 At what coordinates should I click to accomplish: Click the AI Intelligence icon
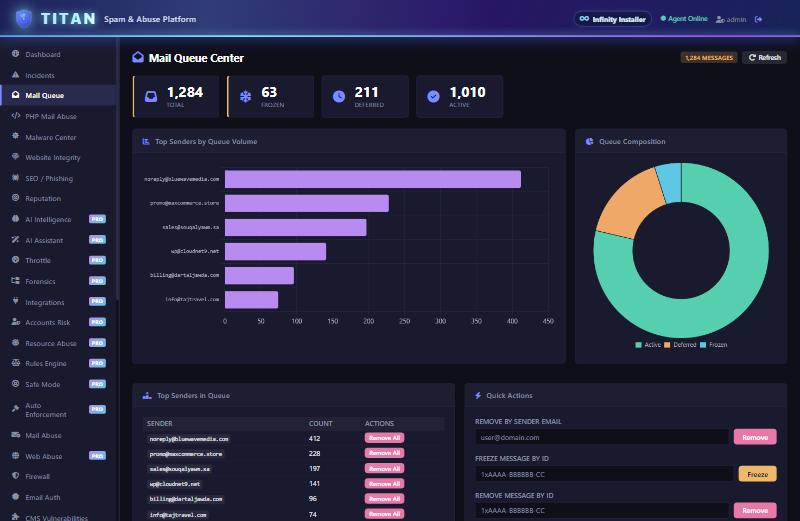[15, 218]
